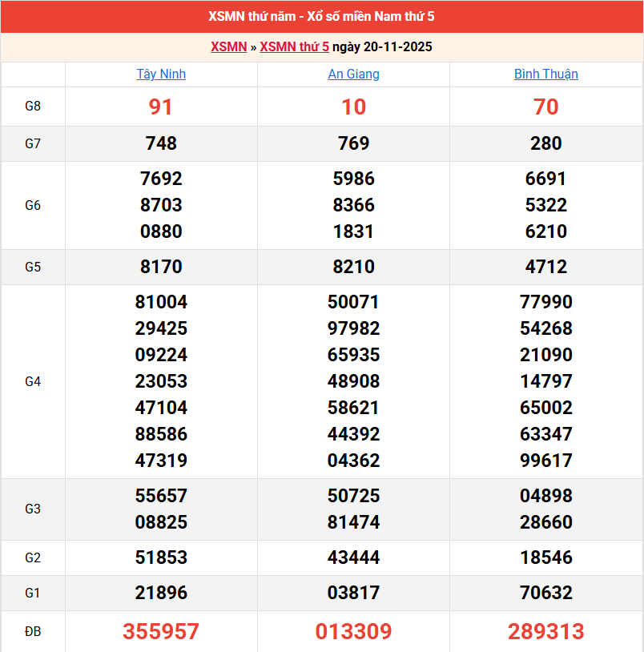Open the Tây Ninh province link
The image size is (644, 652).
[x=161, y=74]
